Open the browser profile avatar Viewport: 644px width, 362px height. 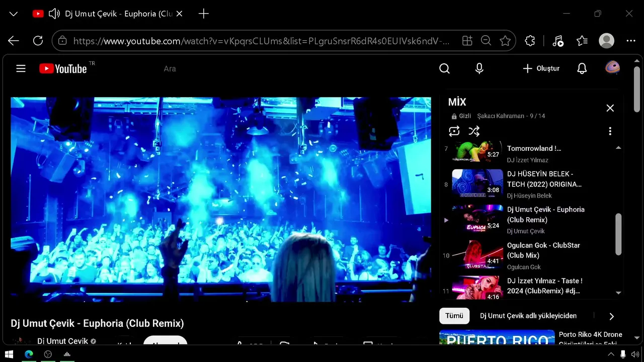click(607, 41)
